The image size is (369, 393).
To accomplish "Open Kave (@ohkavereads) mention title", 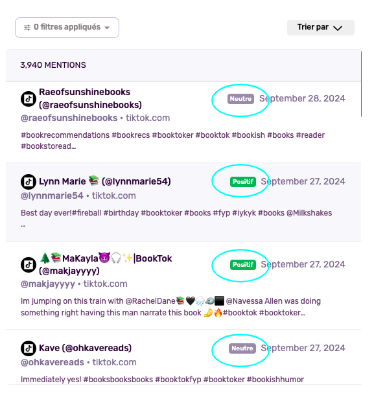I will [x=85, y=348].
